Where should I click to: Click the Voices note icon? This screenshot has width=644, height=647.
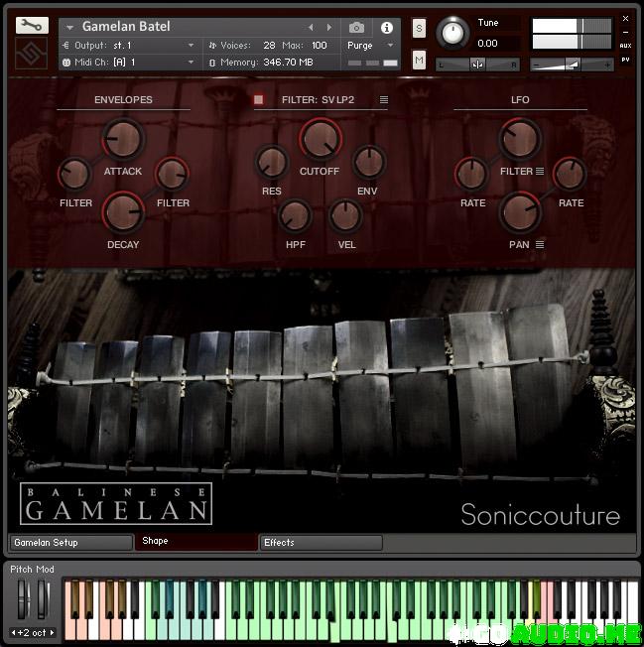coord(212,46)
